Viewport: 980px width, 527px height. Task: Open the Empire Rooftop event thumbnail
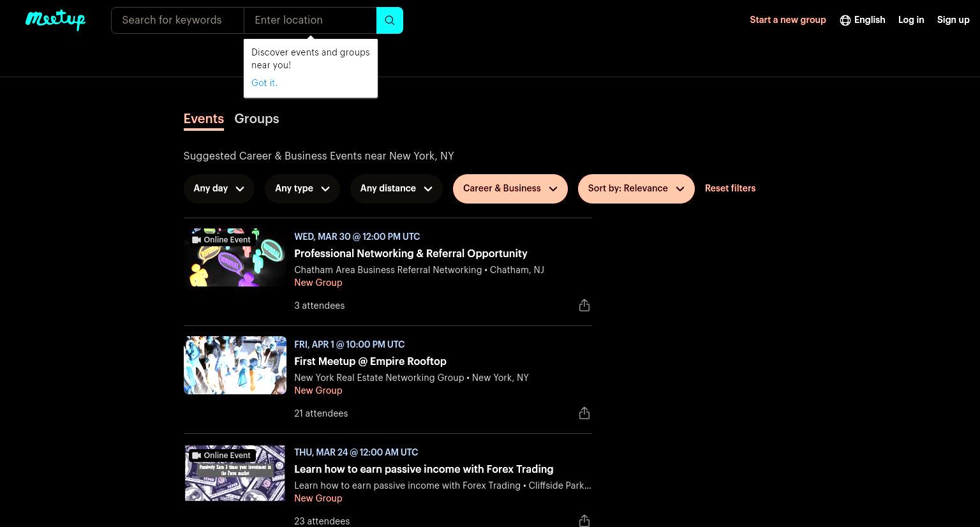(235, 366)
